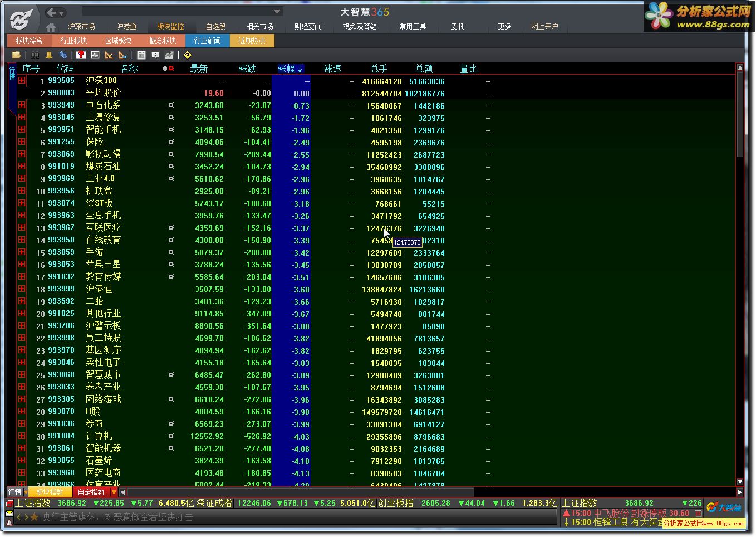This screenshot has height=537, width=756.
Task: Open the 沪深市场 menu
Action: tap(81, 26)
